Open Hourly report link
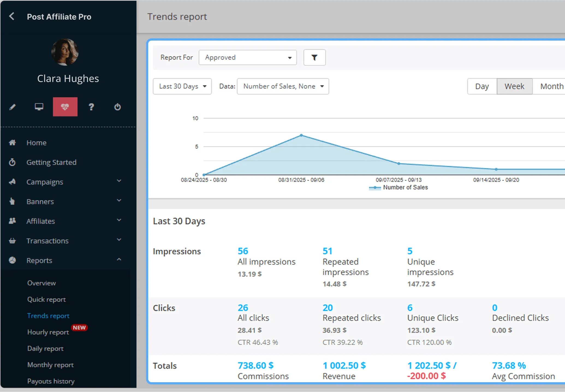The image size is (565, 392). [48, 332]
